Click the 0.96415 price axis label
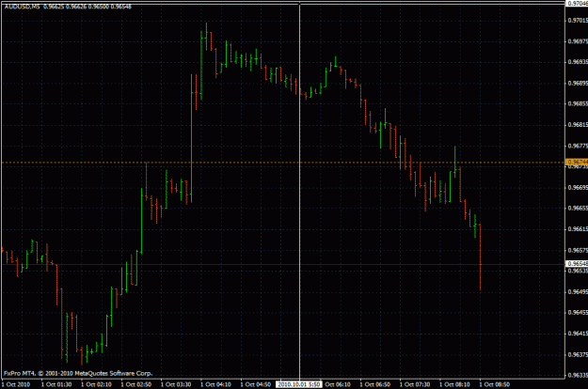The image size is (588, 389). pyautogui.click(x=578, y=334)
